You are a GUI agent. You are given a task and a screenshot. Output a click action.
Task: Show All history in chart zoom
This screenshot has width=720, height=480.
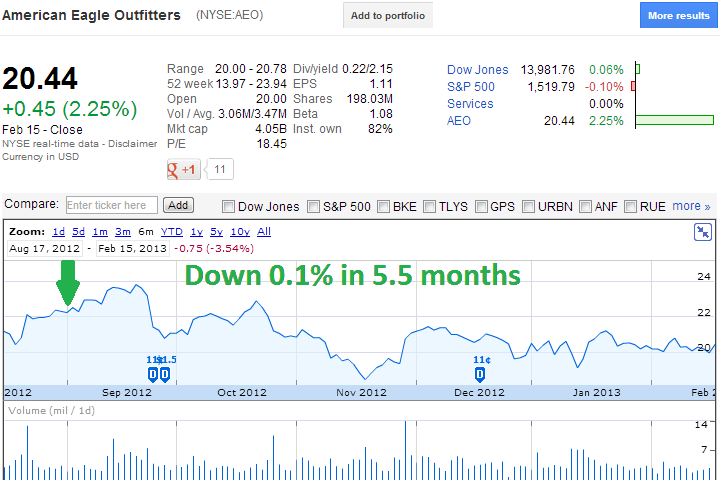(x=264, y=232)
